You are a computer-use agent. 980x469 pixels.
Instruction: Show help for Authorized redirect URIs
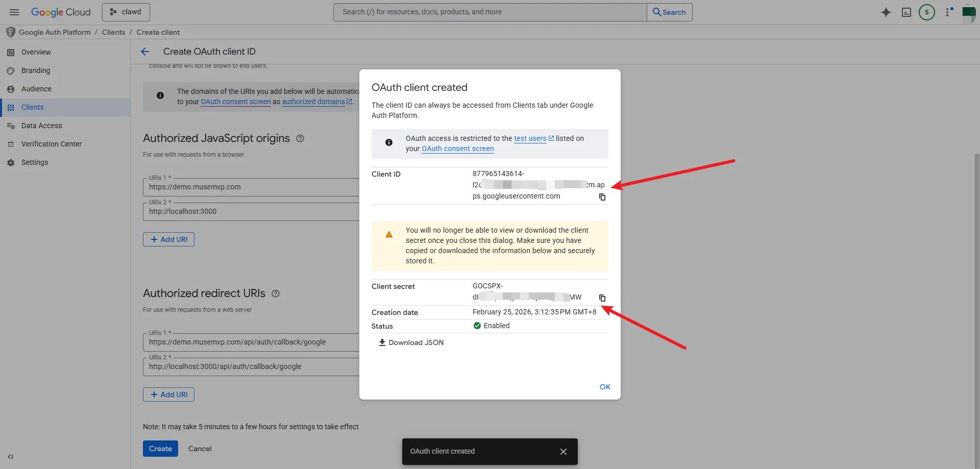point(276,293)
